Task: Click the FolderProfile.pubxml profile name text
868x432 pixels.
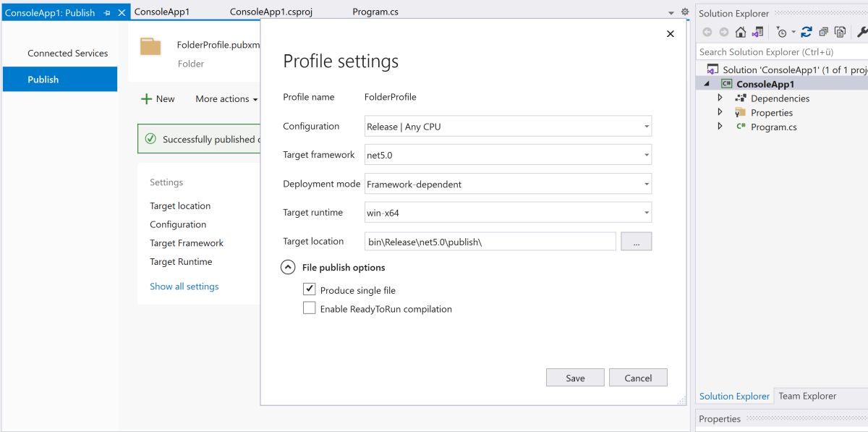Action: 218,45
